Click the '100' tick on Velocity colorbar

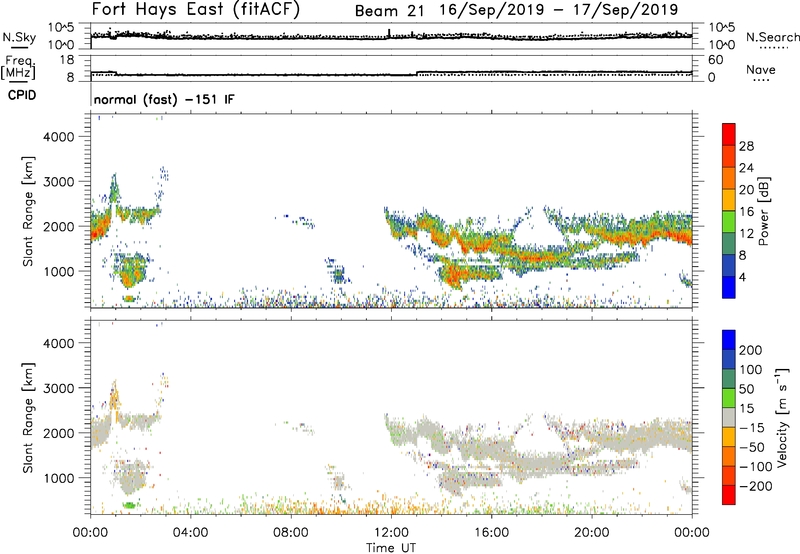751,370
